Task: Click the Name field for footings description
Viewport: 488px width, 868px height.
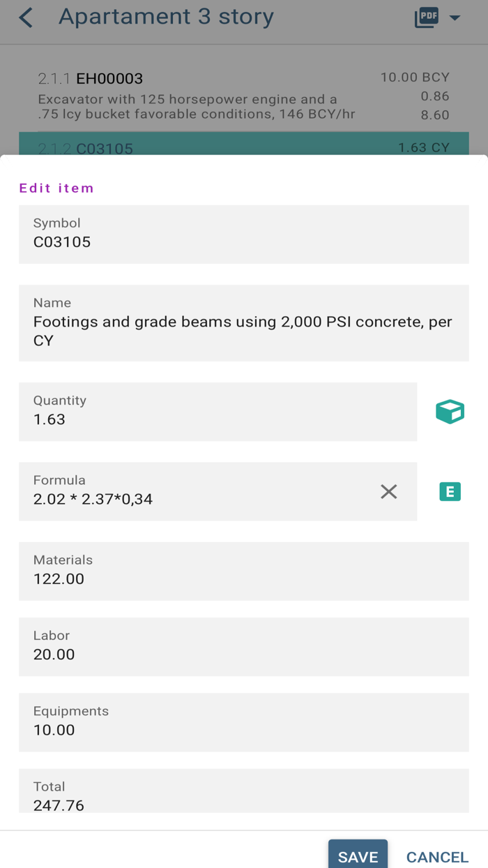Action: click(x=244, y=322)
